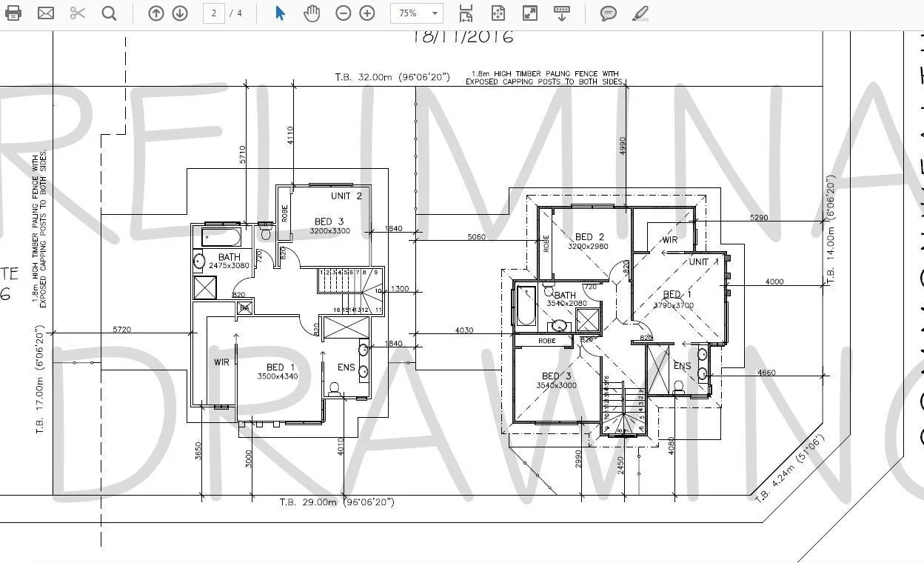Click the BATH 2475x3080 room label

229,261
